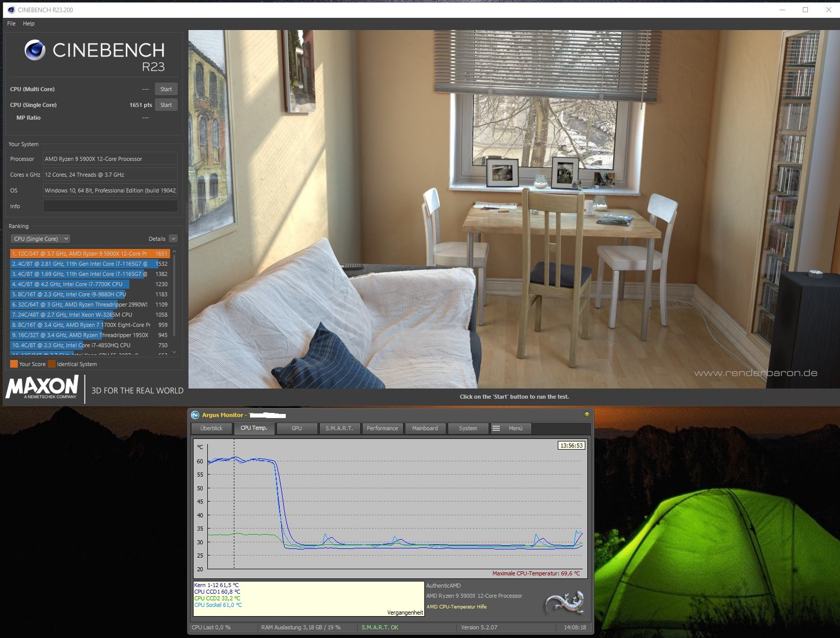The height and width of the screenshot is (638, 840).
Task: Open the System tab
Action: (468, 428)
